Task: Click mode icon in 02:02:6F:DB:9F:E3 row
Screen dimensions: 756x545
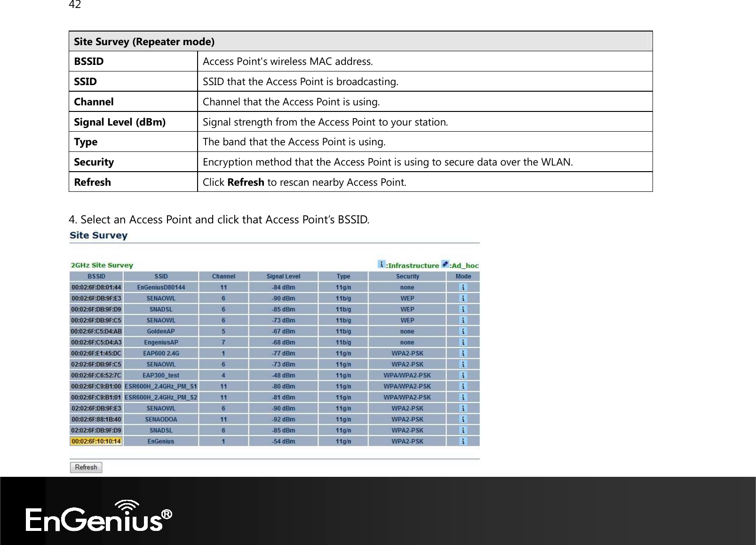Action: (x=463, y=408)
